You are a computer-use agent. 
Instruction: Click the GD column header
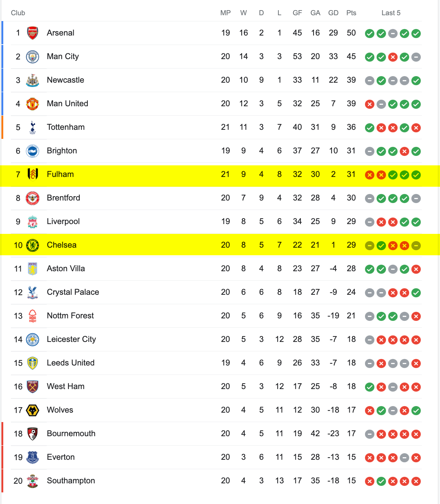[333, 13]
